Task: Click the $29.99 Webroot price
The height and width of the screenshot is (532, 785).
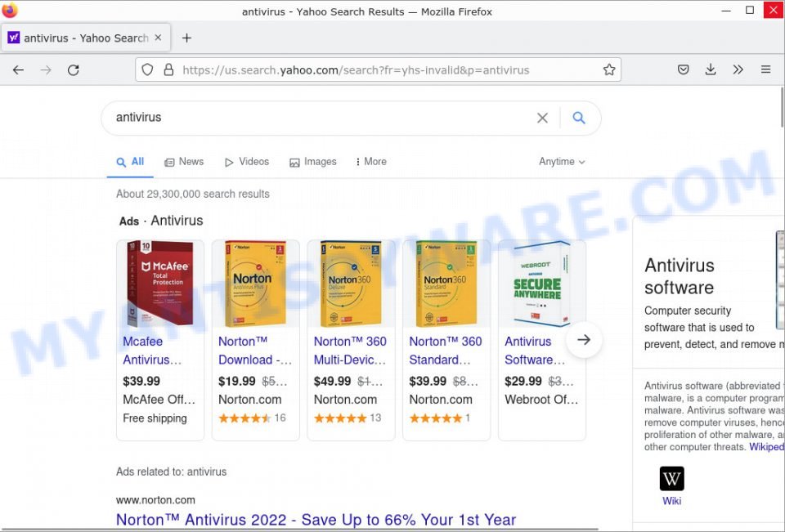Action: pyautogui.click(x=523, y=382)
